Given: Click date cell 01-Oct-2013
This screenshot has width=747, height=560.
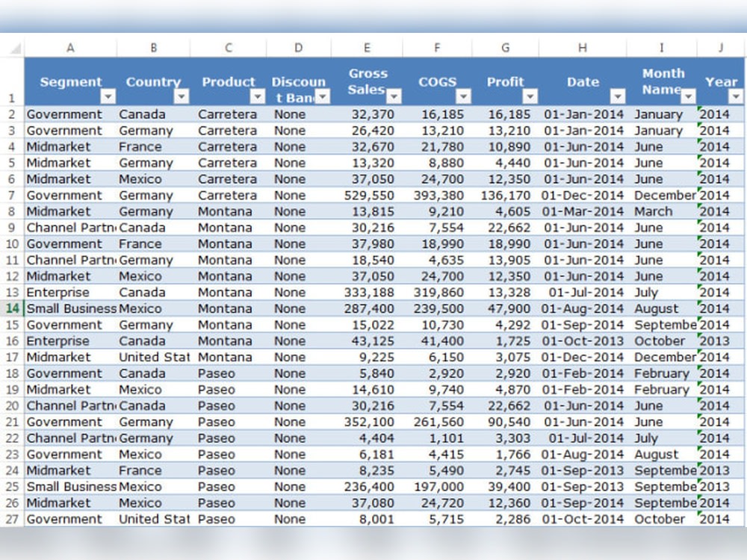Looking at the screenshot, I should pos(583,341).
